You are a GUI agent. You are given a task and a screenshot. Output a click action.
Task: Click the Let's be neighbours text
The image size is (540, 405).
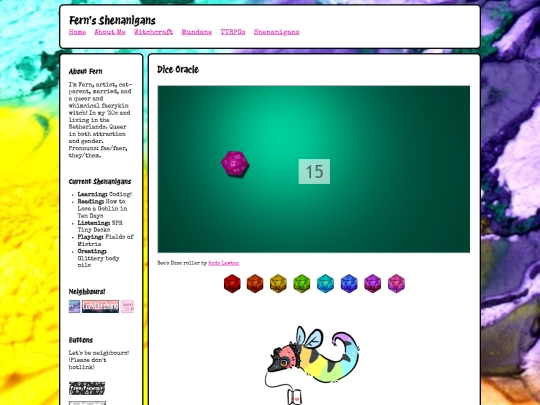point(99,360)
